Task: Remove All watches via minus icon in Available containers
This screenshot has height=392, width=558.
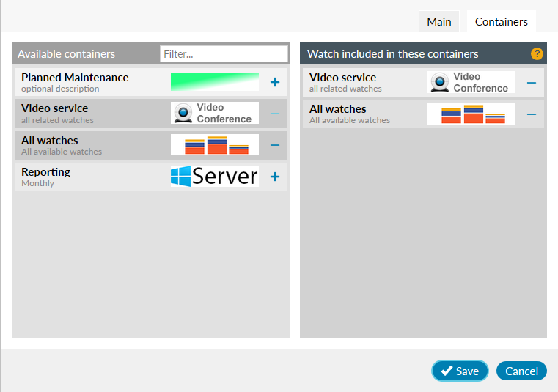Action: (x=275, y=145)
